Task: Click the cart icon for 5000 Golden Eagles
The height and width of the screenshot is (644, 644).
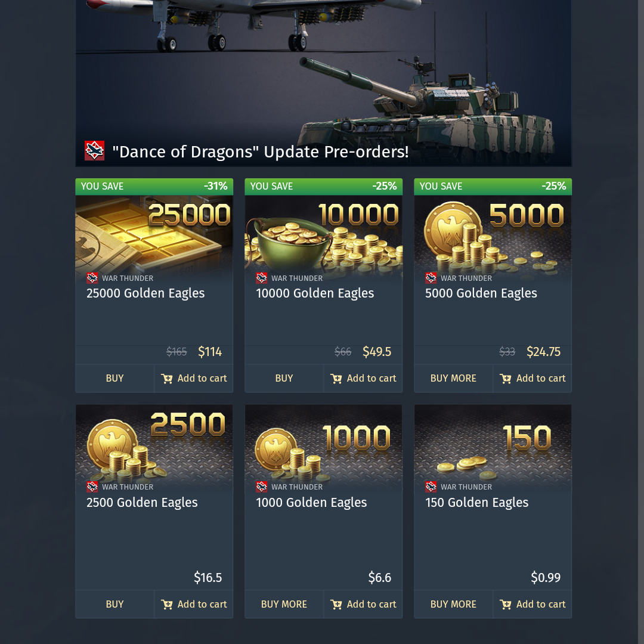Action: tap(505, 379)
